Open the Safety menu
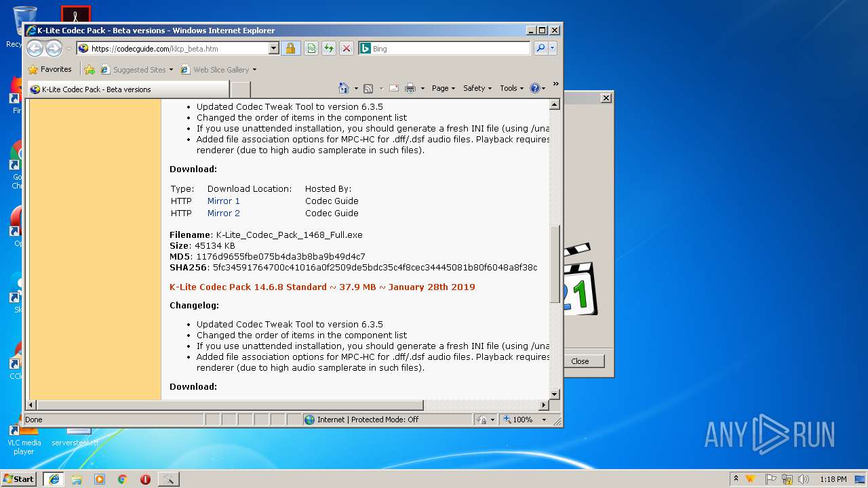The image size is (868, 488). [x=477, y=88]
